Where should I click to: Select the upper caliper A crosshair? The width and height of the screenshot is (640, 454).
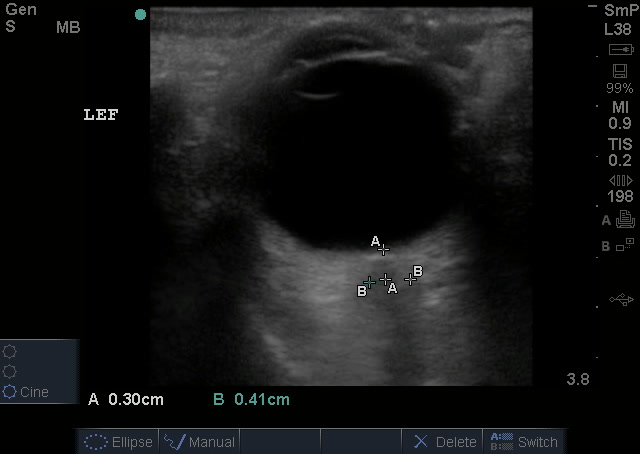pyautogui.click(x=384, y=249)
